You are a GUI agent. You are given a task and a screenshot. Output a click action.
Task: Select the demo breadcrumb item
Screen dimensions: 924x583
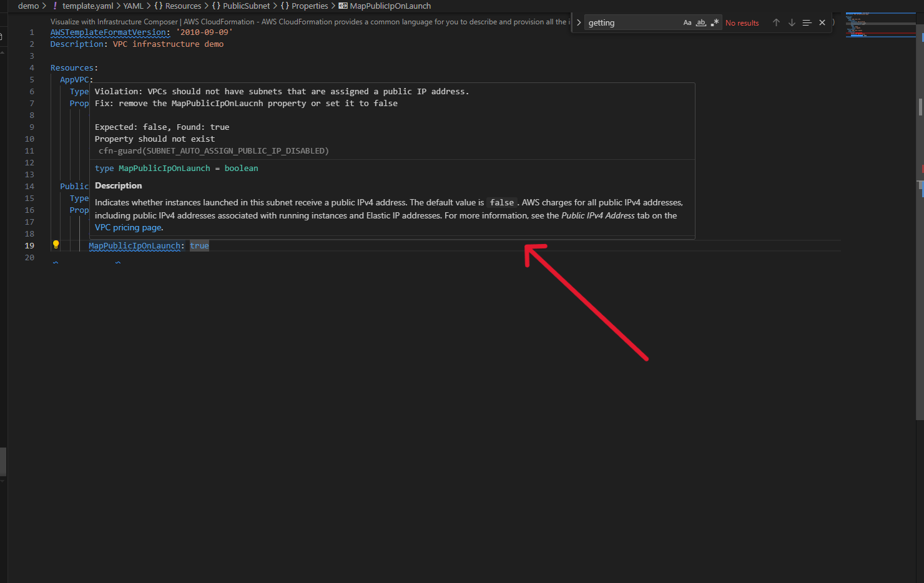click(x=28, y=6)
